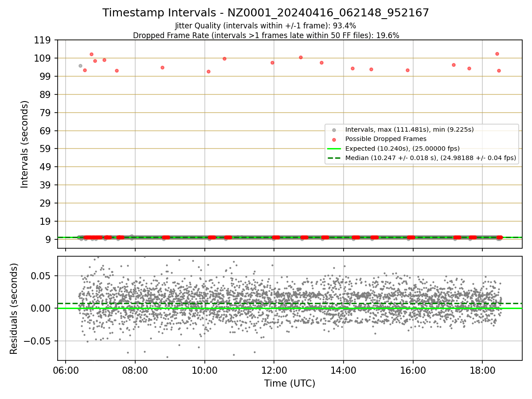This screenshot has width=532, height=399.
Task: Click legend entry Possible Dropped Frames
Action: 386,139
